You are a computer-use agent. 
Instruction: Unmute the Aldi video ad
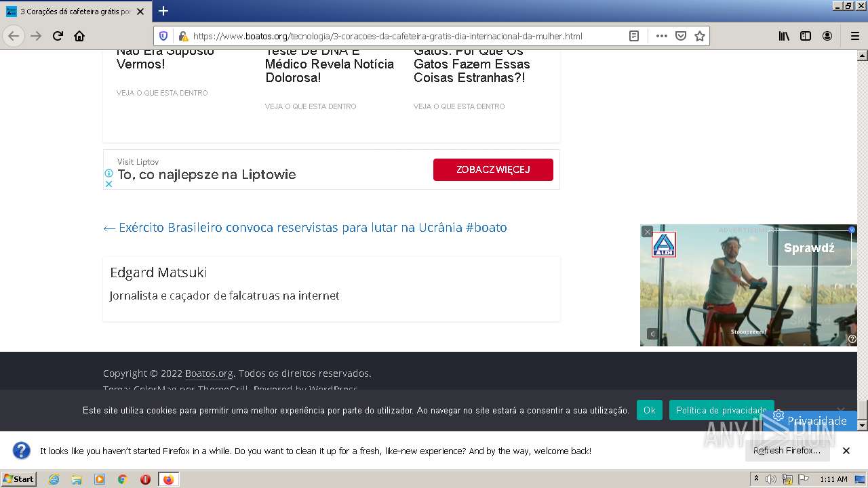tap(652, 334)
